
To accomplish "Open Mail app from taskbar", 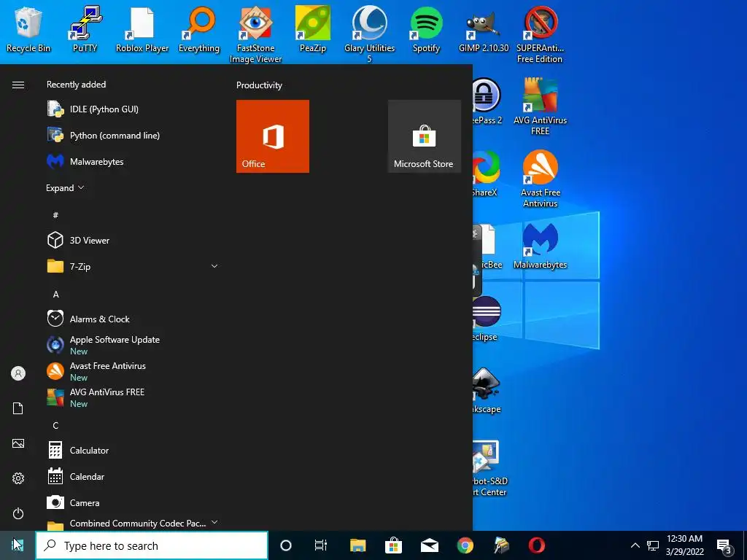I will click(429, 545).
